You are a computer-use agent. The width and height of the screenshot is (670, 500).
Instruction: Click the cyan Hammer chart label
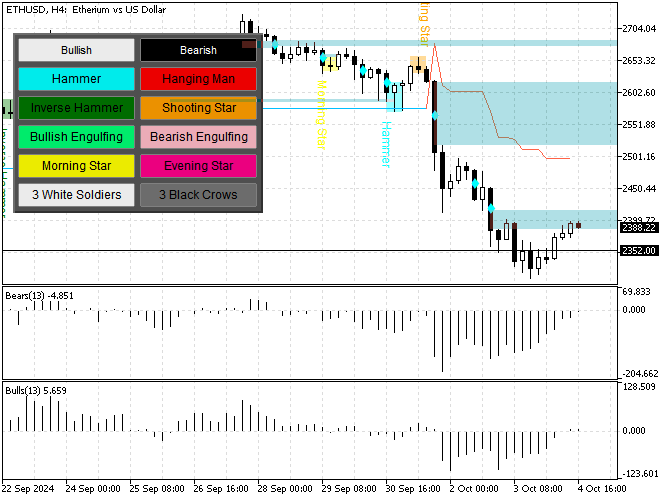point(385,144)
